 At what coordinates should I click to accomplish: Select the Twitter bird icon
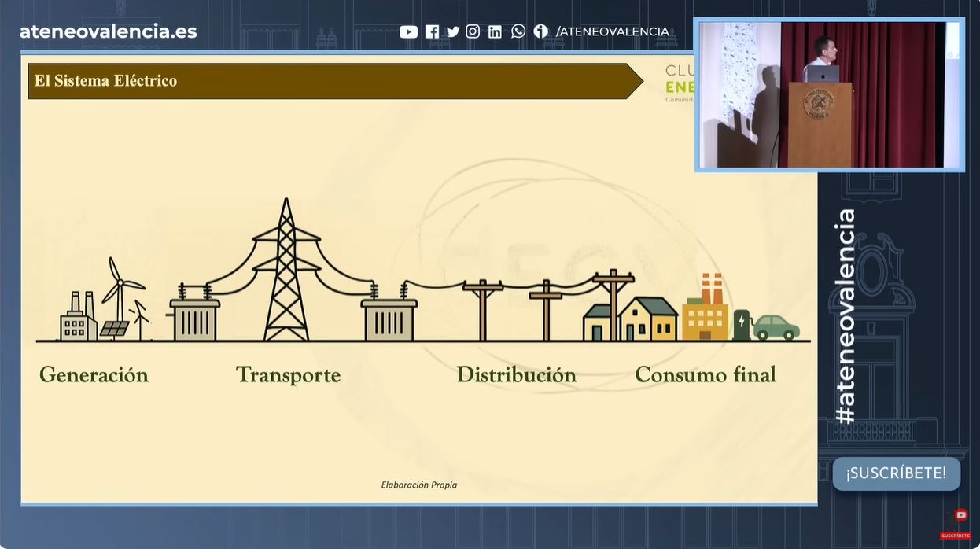pyautogui.click(x=452, y=31)
